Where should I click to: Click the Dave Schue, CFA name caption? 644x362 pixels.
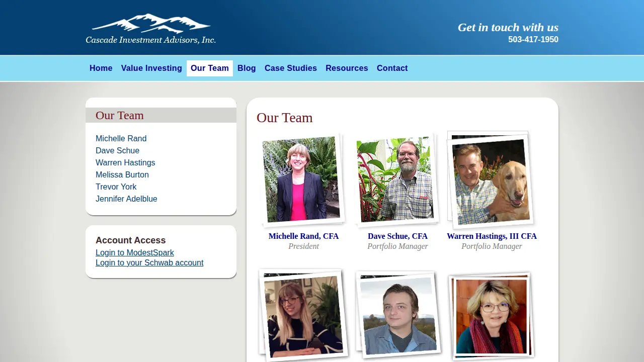point(397,236)
